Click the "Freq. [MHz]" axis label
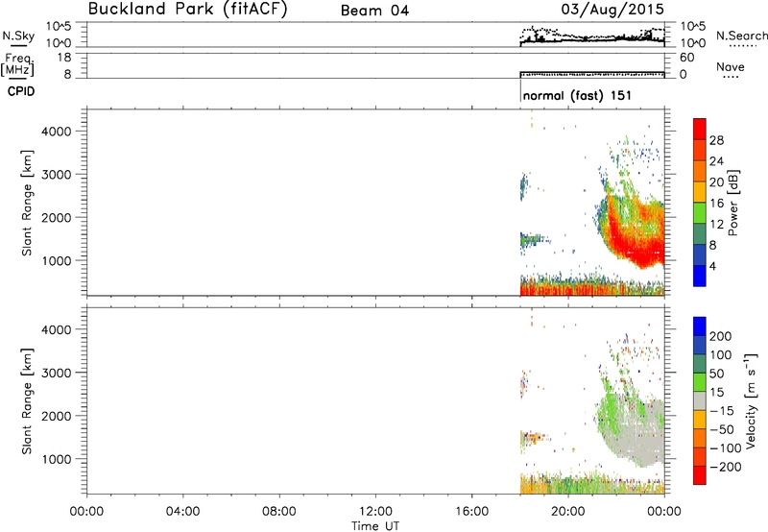This screenshot has height=532, width=768. [x=17, y=64]
